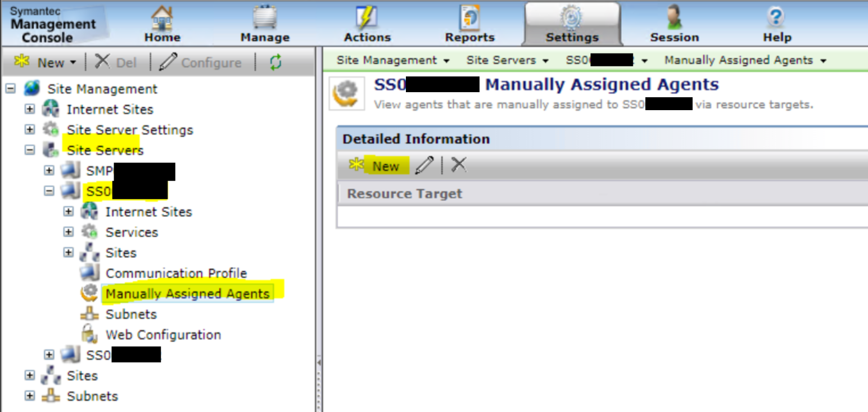This screenshot has height=412, width=868.
Task: Click the Resource Target column header
Action: (405, 194)
